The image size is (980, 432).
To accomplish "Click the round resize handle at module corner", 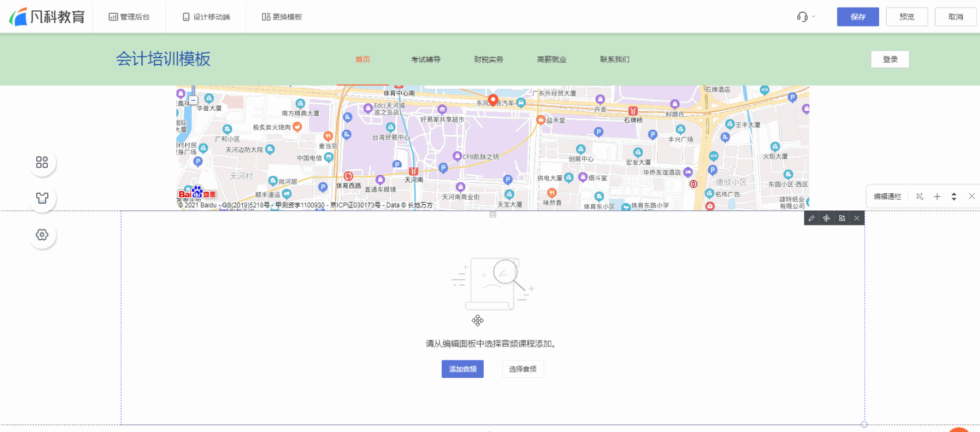I will click(864, 425).
